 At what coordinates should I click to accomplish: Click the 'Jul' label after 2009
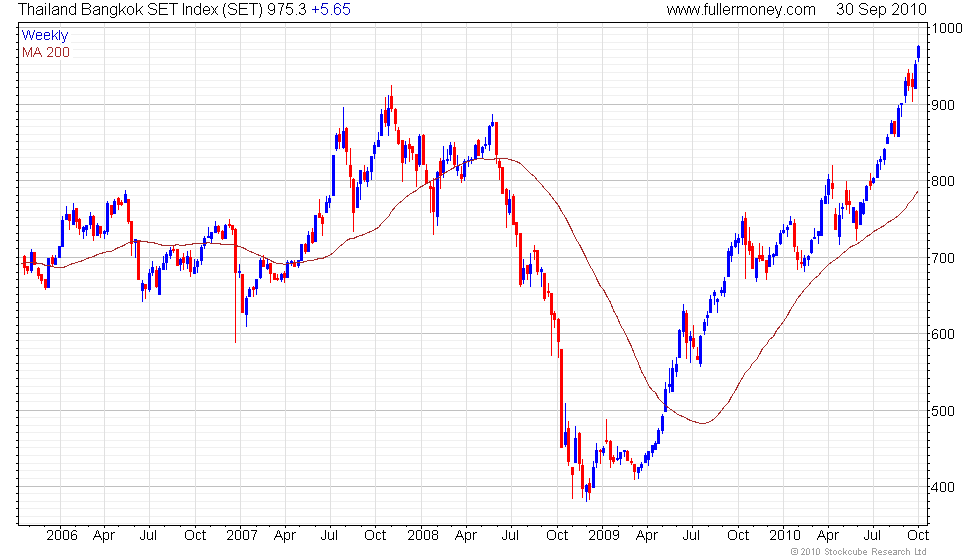tap(691, 535)
